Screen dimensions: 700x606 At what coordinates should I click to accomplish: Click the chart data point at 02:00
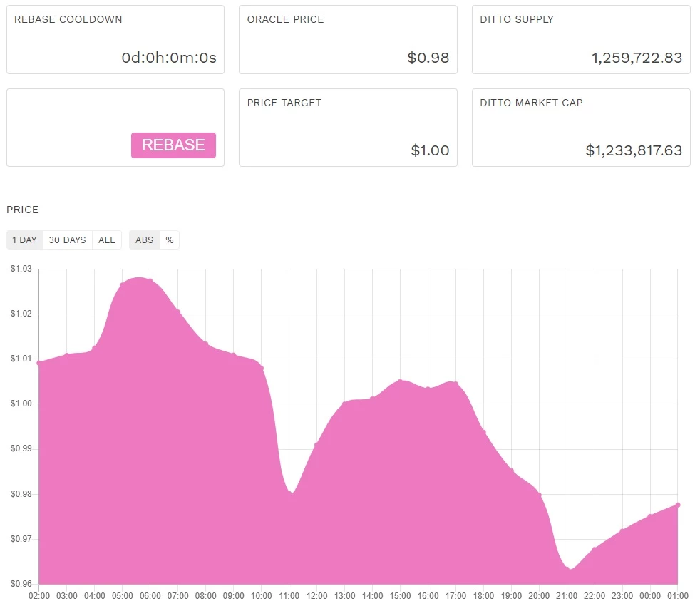(38, 363)
